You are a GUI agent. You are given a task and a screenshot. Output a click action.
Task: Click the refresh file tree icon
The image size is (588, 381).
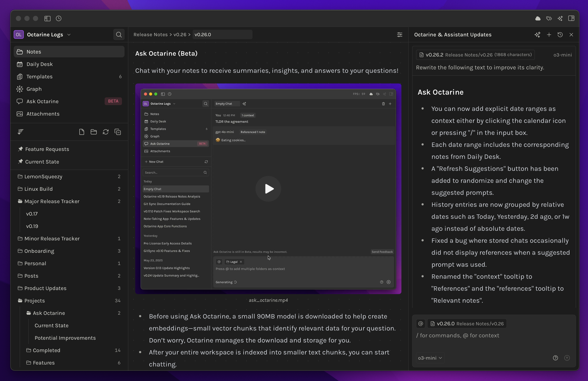(105, 132)
